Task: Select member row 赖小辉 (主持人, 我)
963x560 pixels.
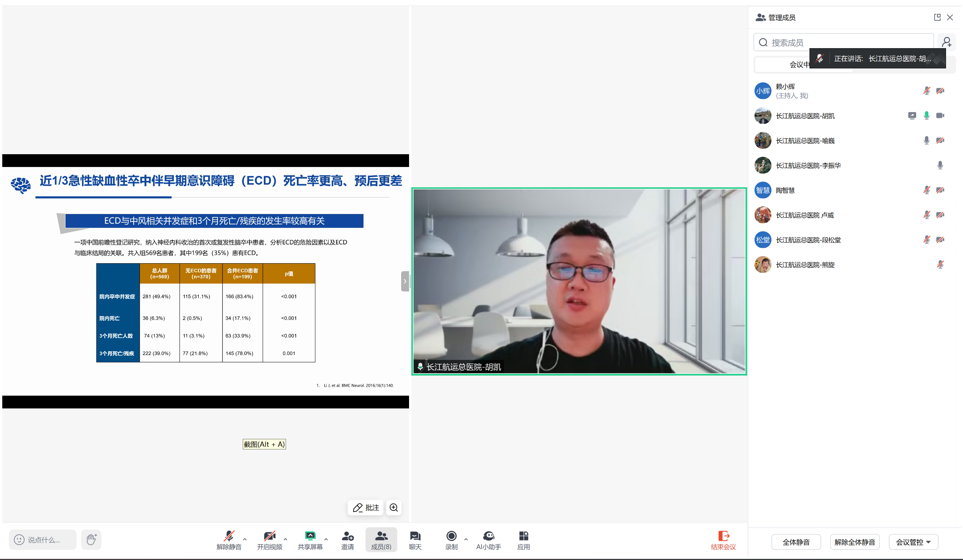Action: pyautogui.click(x=854, y=91)
